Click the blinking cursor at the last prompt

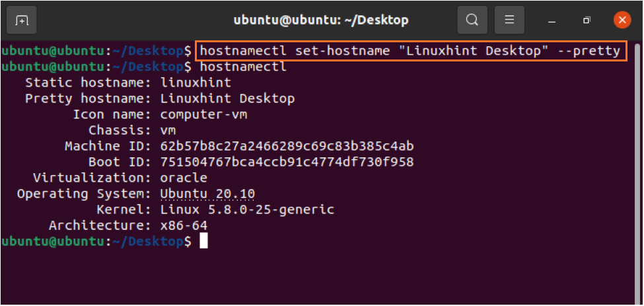[203, 241]
